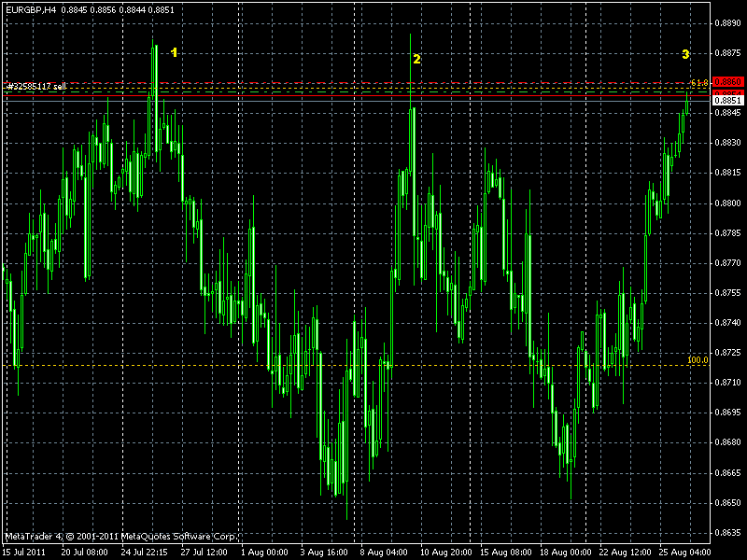Select the 100.0 Fibonacci level label
747x560 pixels.
[698, 360]
